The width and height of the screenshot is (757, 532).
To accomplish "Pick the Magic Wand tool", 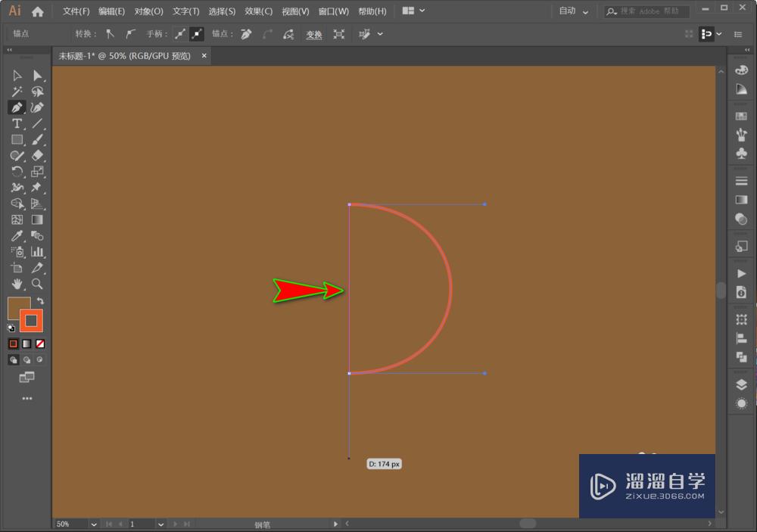I will 17,92.
